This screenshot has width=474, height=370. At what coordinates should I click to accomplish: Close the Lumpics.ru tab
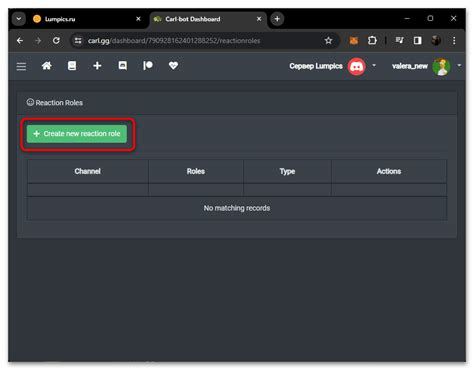coord(138,19)
